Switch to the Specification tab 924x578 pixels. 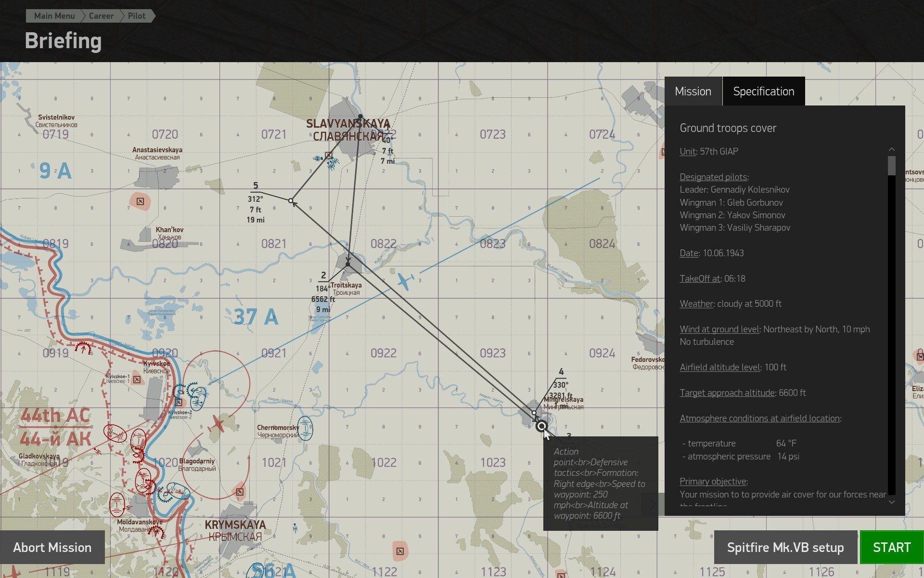point(764,91)
